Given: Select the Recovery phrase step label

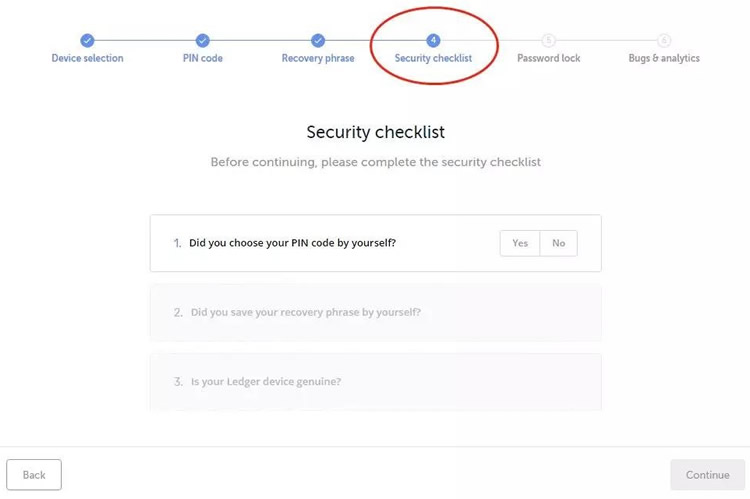Looking at the screenshot, I should (318, 58).
